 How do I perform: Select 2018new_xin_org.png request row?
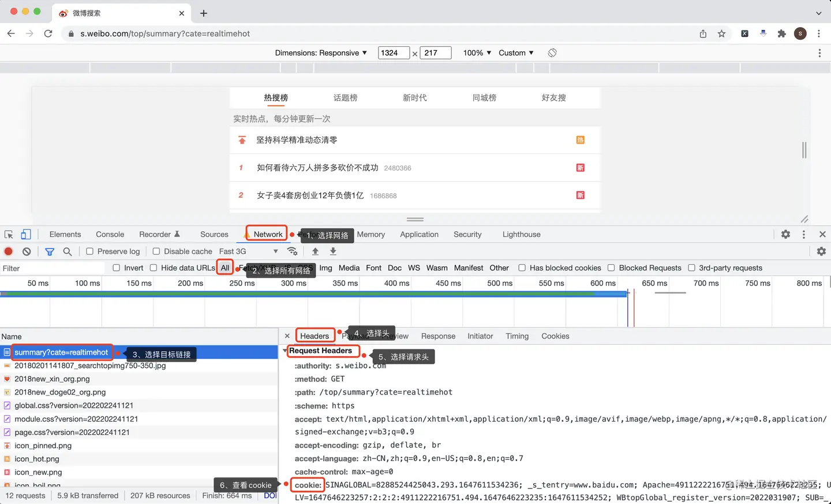[x=138, y=379]
